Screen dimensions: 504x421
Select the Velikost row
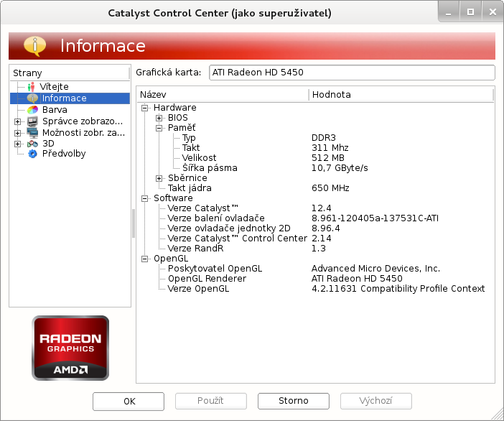point(315,158)
